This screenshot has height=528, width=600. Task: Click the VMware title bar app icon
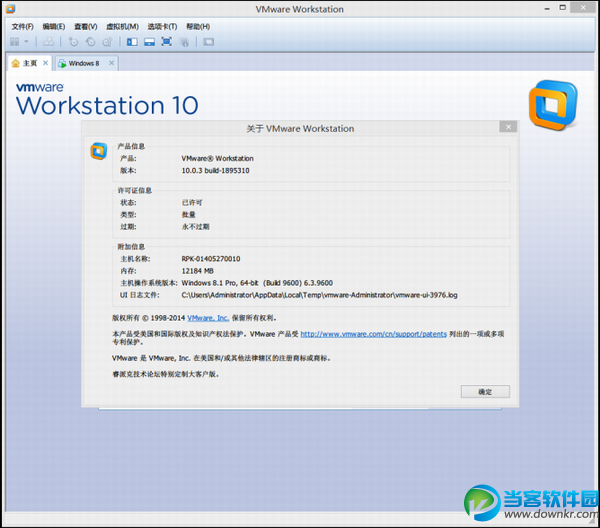point(10,8)
